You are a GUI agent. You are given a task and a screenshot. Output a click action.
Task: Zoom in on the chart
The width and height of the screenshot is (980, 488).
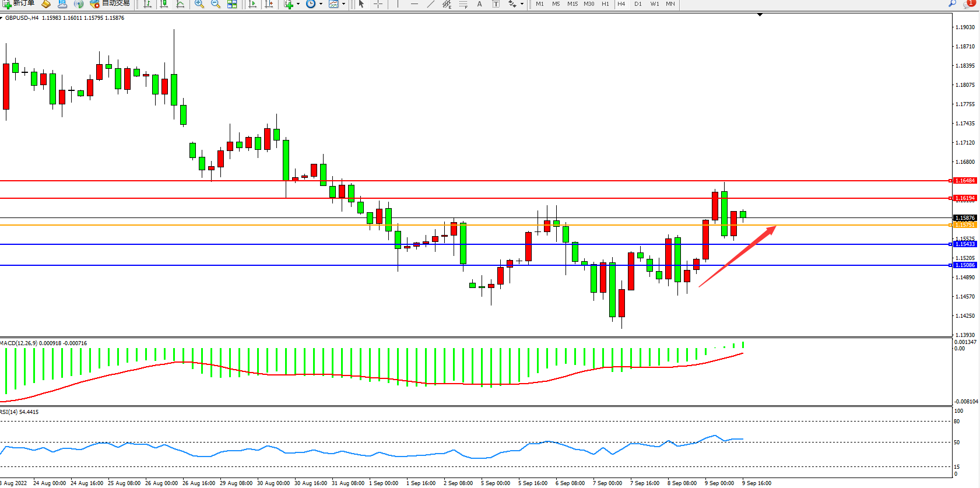click(199, 4)
